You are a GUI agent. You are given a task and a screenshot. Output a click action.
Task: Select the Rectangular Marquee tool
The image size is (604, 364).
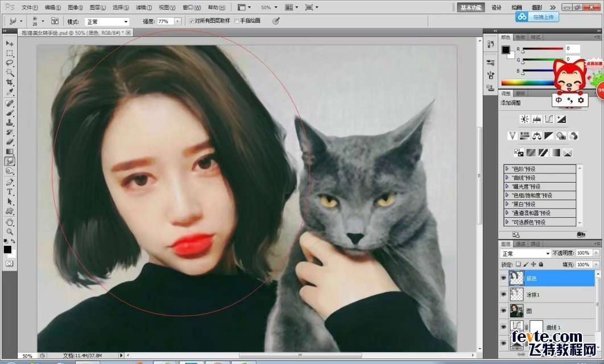[10, 53]
